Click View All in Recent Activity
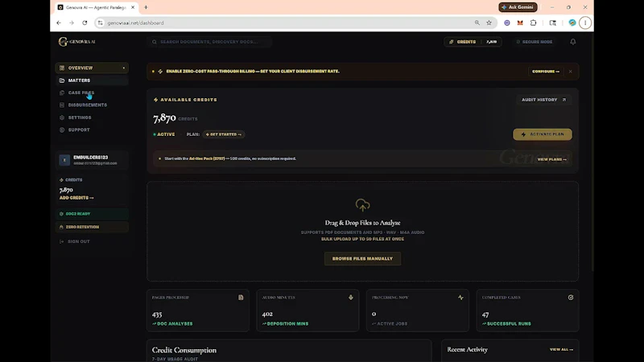644x362 pixels. pyautogui.click(x=561, y=350)
